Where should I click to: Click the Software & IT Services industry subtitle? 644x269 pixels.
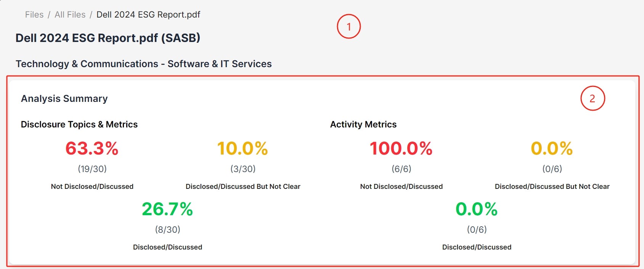click(x=143, y=64)
